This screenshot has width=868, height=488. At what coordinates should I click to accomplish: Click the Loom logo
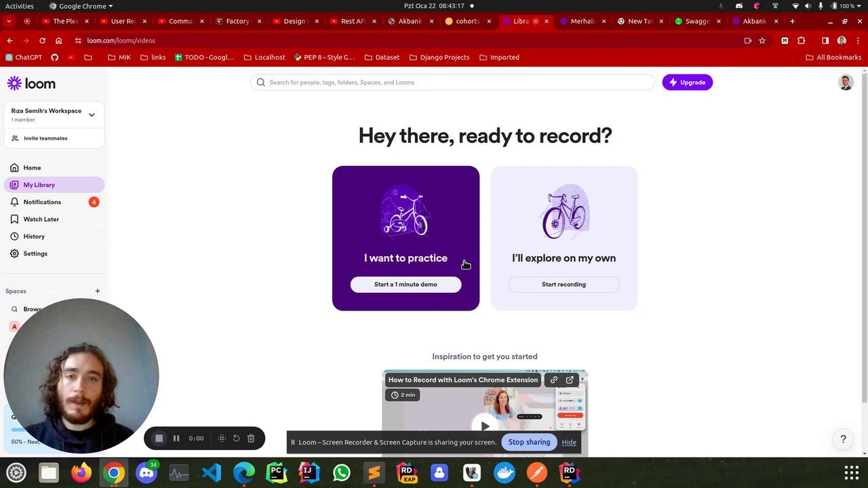coord(31,83)
